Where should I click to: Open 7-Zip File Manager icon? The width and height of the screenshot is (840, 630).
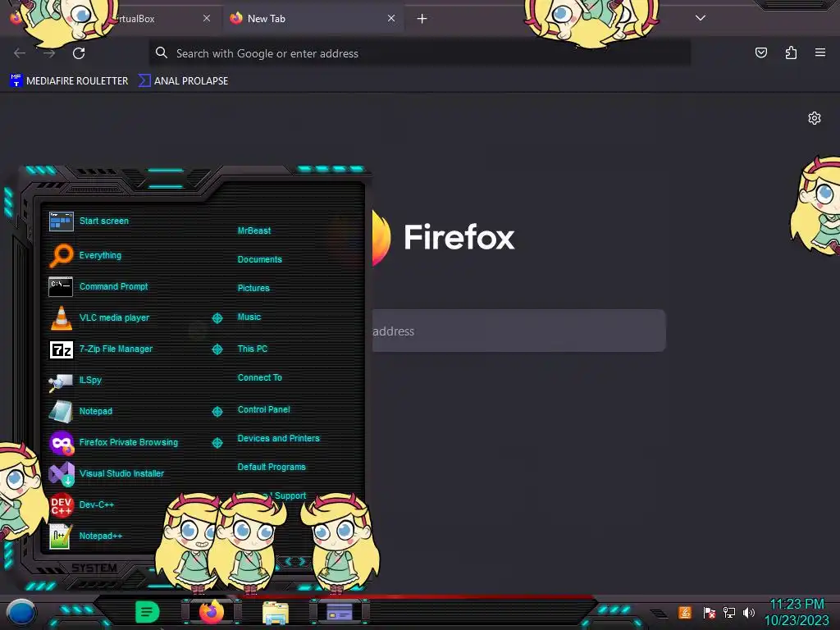pyautogui.click(x=61, y=349)
